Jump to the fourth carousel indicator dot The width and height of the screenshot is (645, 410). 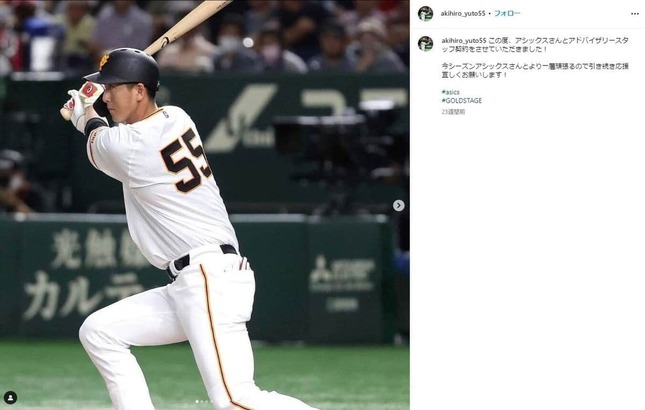pos(211,401)
